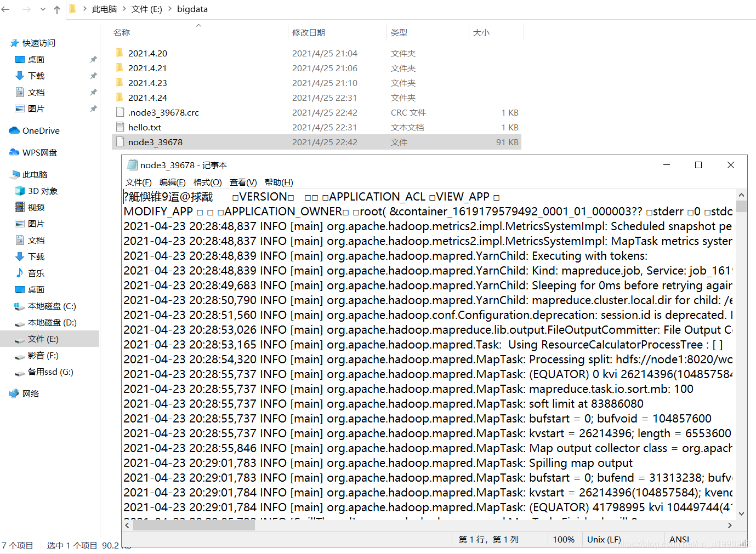
Task: Minimize the Notepad window
Action: 667,165
